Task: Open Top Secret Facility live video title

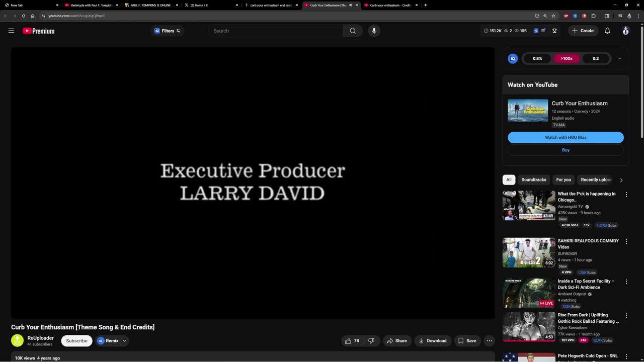Action: point(586,284)
